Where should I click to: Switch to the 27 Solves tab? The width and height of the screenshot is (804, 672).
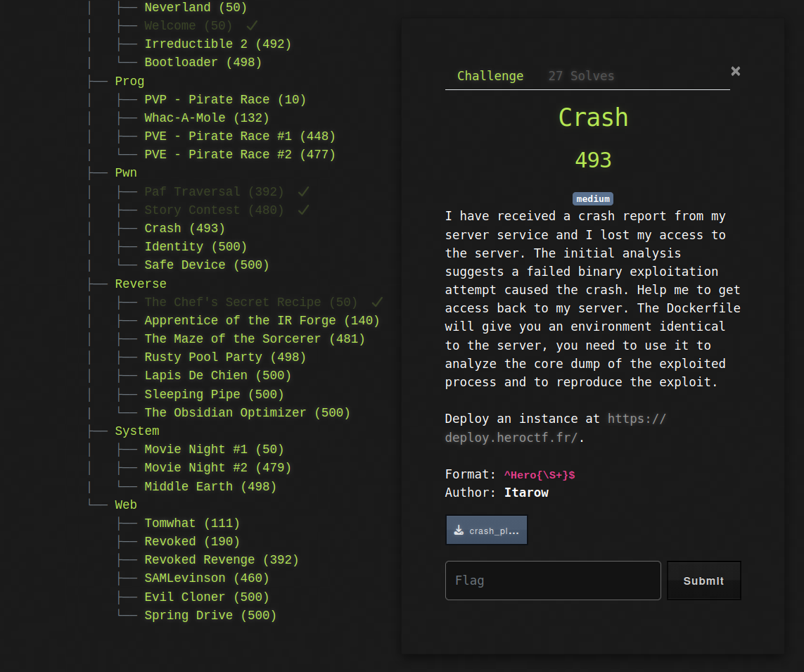581,76
